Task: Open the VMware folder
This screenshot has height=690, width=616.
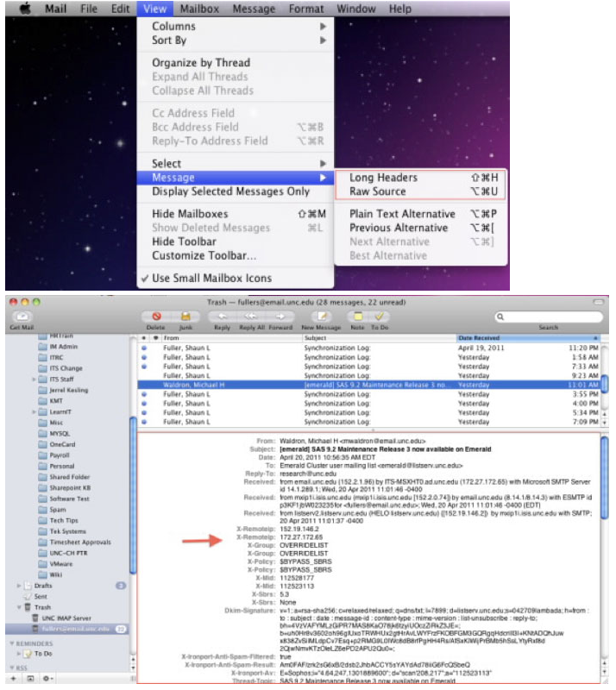Action: tap(56, 565)
